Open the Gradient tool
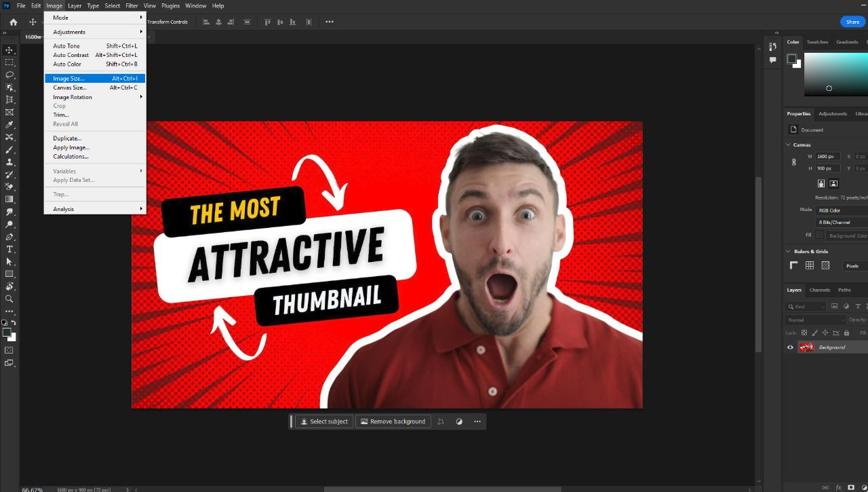This screenshot has height=492, width=868. click(x=9, y=200)
